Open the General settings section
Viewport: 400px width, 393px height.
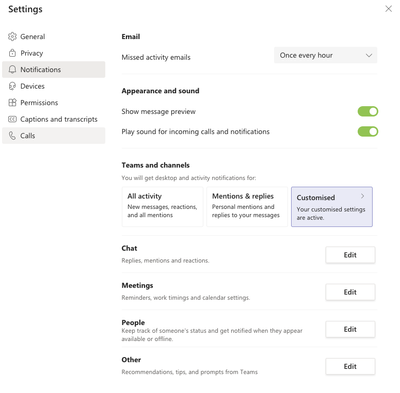tap(53, 36)
